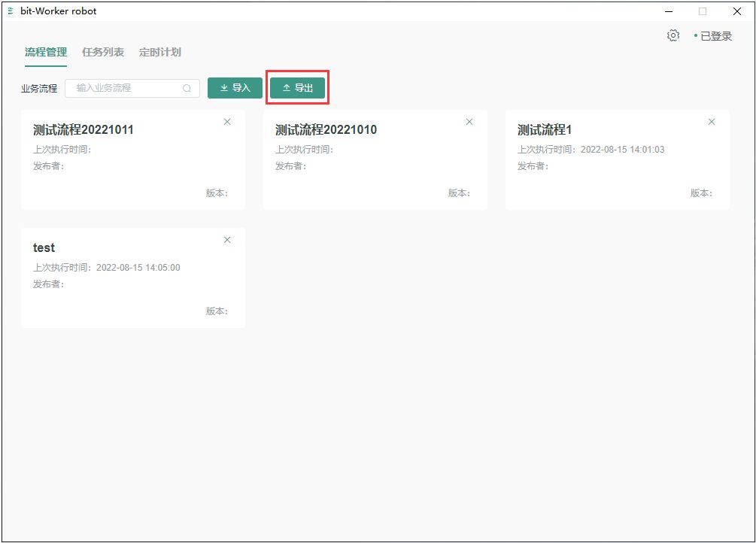Close the test process card
This screenshot has height=543, width=756.
tap(227, 240)
